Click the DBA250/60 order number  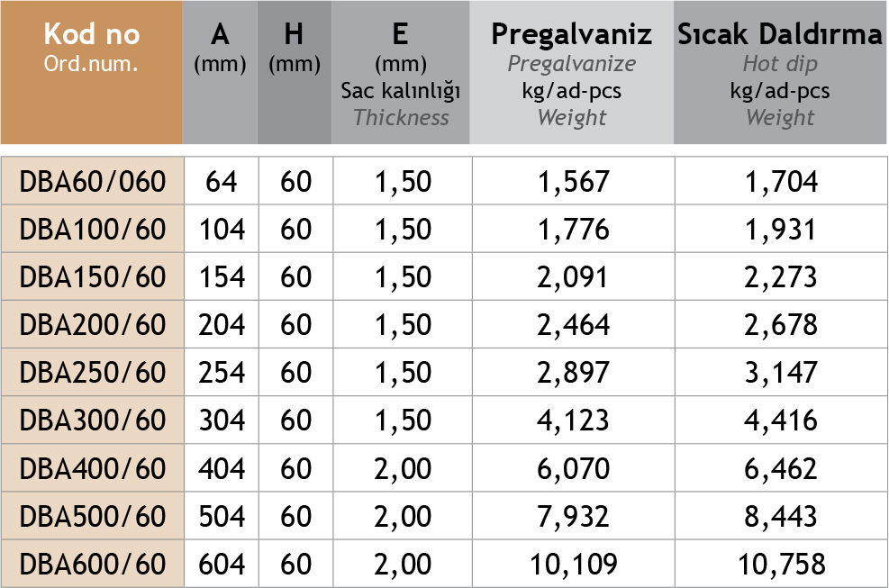(x=93, y=373)
